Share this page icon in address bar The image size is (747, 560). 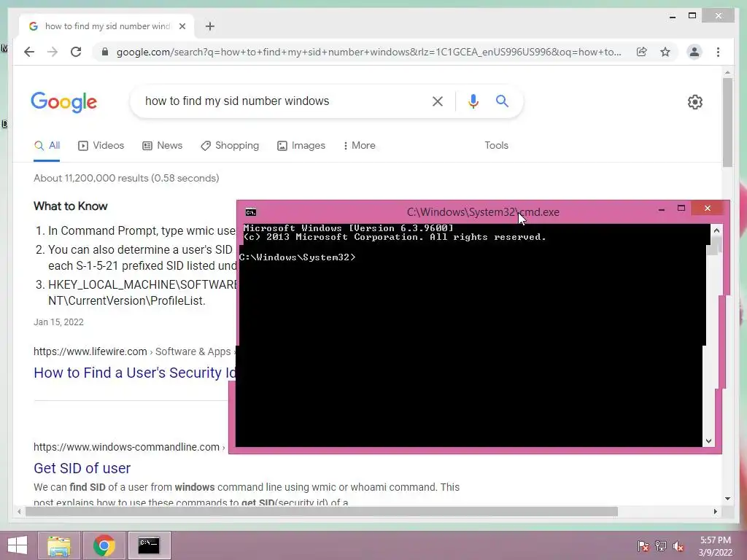click(642, 52)
